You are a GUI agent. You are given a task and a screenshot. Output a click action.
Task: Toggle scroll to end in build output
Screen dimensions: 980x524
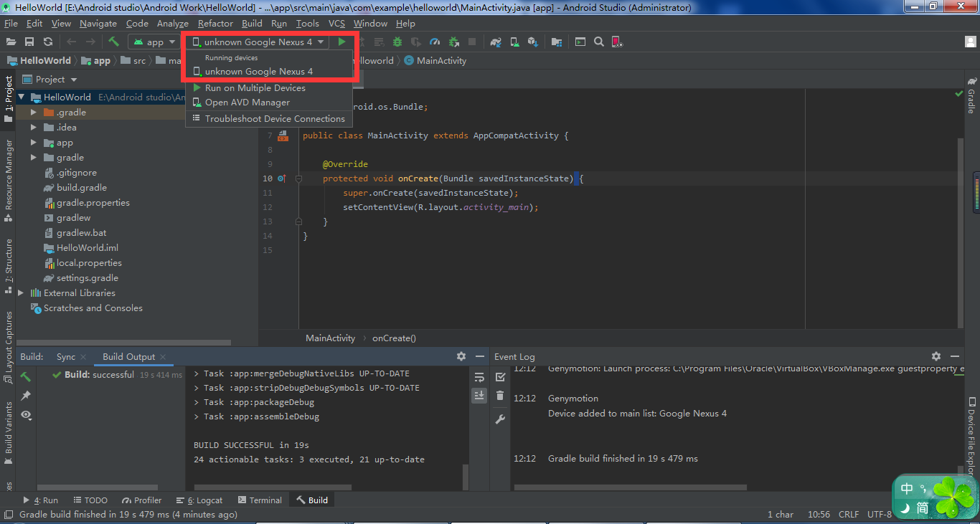479,396
